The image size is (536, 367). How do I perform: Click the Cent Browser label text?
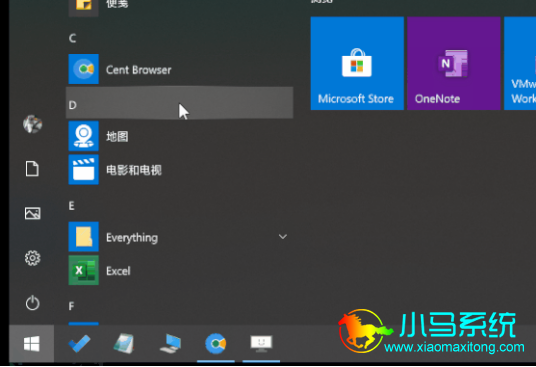(x=138, y=70)
